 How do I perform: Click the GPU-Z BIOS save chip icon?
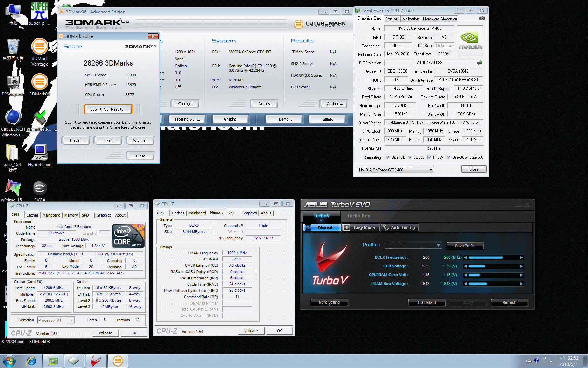pos(479,63)
